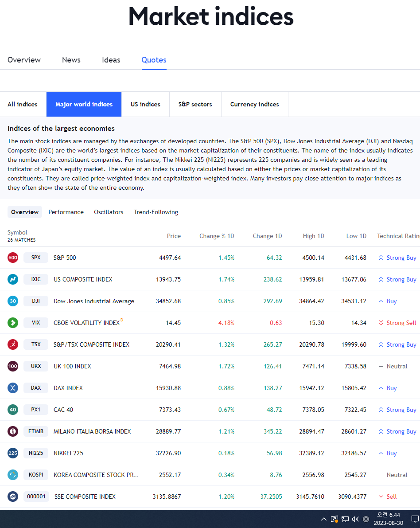The height and width of the screenshot is (528, 420).
Task: Click the VIX green logo icon
Action: click(13, 323)
